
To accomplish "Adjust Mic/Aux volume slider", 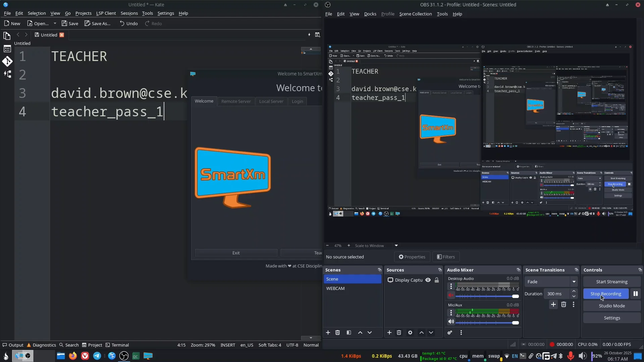I will (x=487, y=323).
